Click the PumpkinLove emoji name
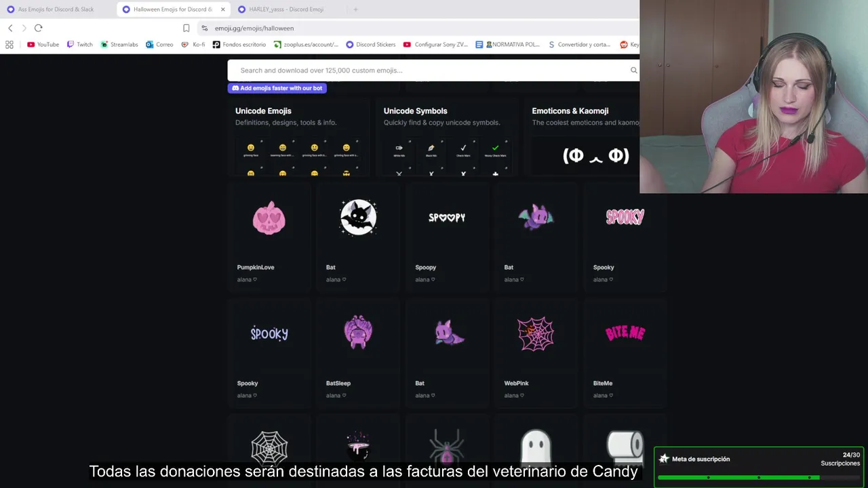868x488 pixels. [x=256, y=267]
